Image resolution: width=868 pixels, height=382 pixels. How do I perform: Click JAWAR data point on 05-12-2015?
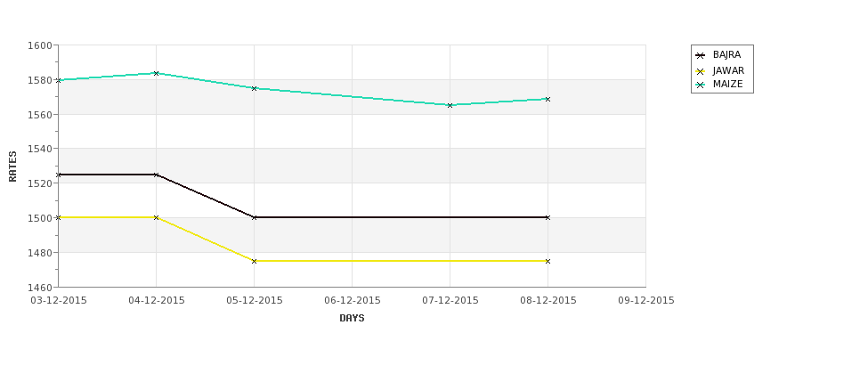(254, 261)
